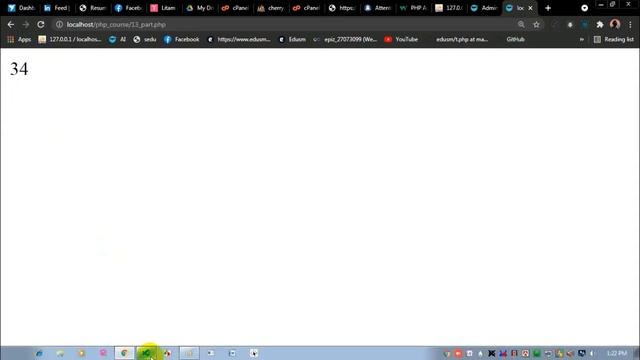Switch to the Attend tab

point(378,8)
